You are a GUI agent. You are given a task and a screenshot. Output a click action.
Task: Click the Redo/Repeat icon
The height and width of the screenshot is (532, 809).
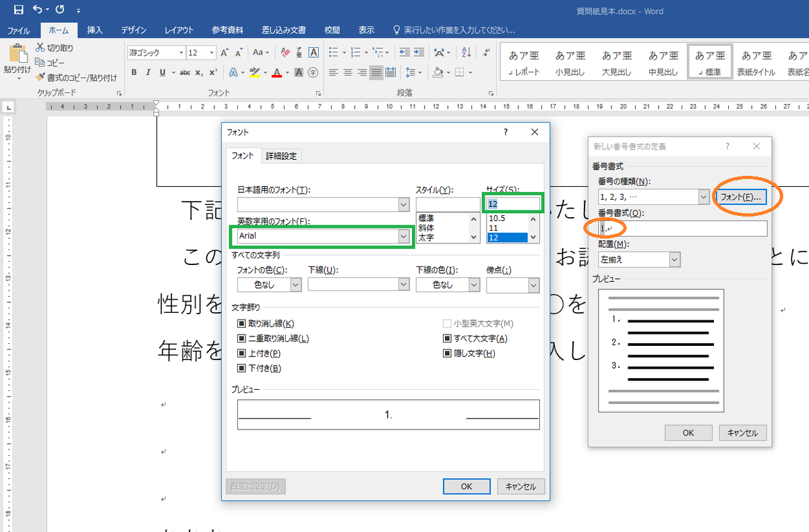point(60,10)
